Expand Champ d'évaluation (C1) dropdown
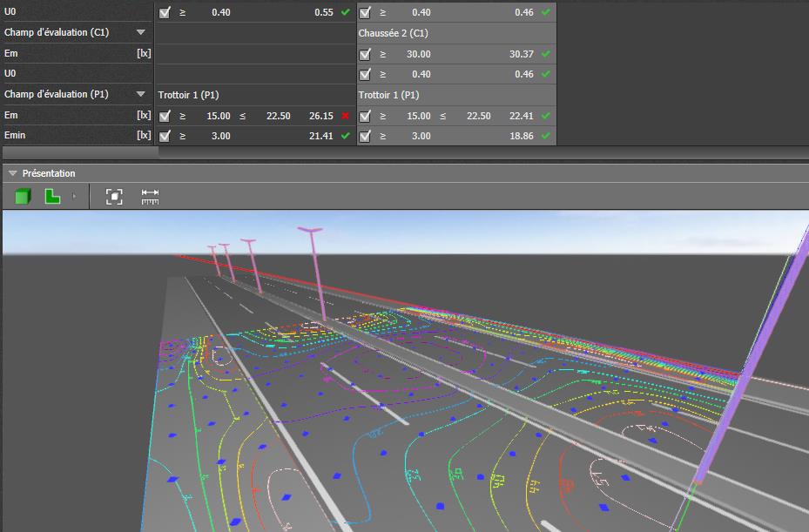 pos(140,32)
